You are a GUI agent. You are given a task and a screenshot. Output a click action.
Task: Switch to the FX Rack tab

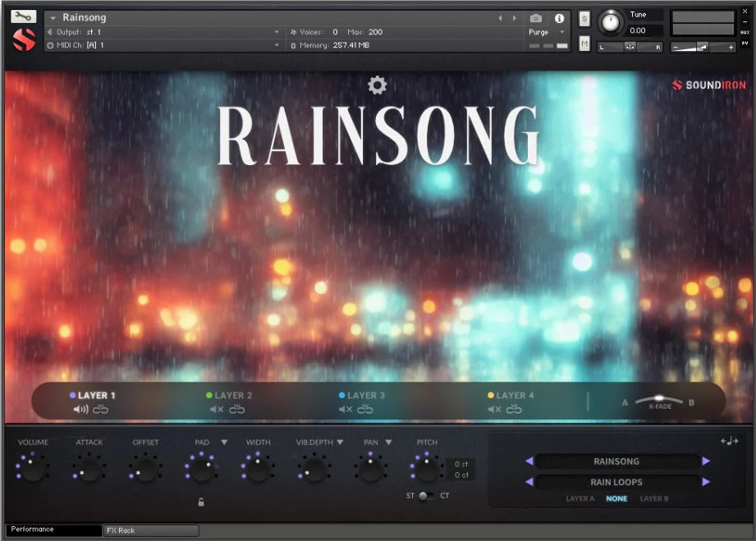tap(151, 530)
